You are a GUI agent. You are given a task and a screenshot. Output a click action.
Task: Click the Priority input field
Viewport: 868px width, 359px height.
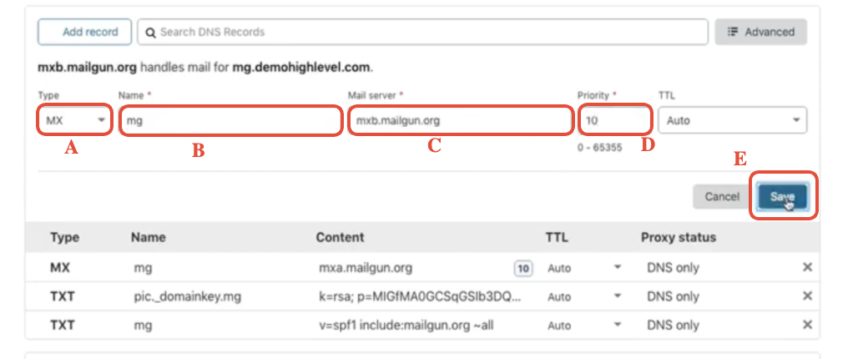click(615, 120)
